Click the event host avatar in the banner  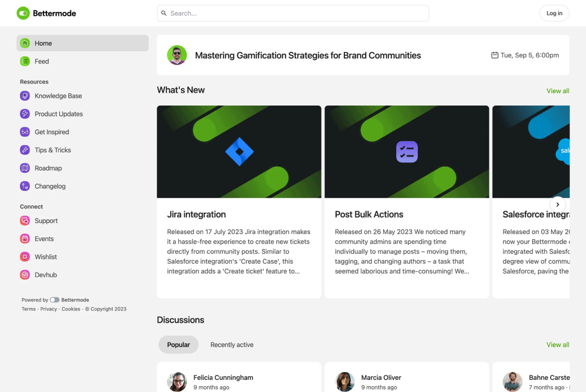(177, 55)
